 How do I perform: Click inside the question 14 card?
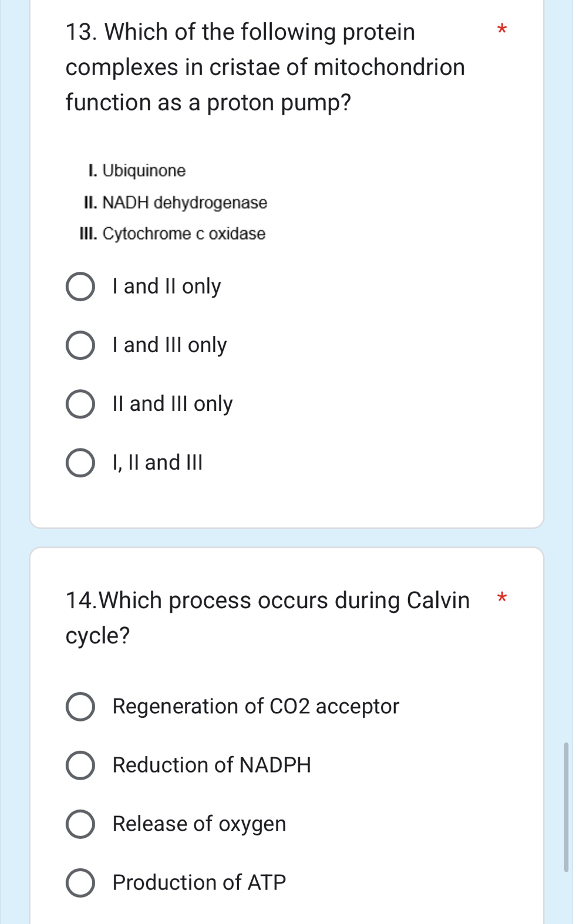(352, 663)
